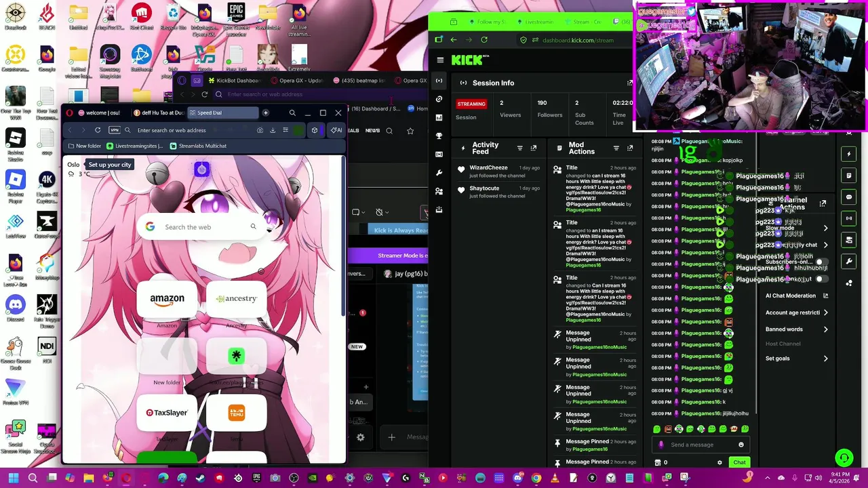Viewport: 868px width, 488px height.
Task: Select the note icon on right rail
Action: pyautogui.click(x=848, y=176)
